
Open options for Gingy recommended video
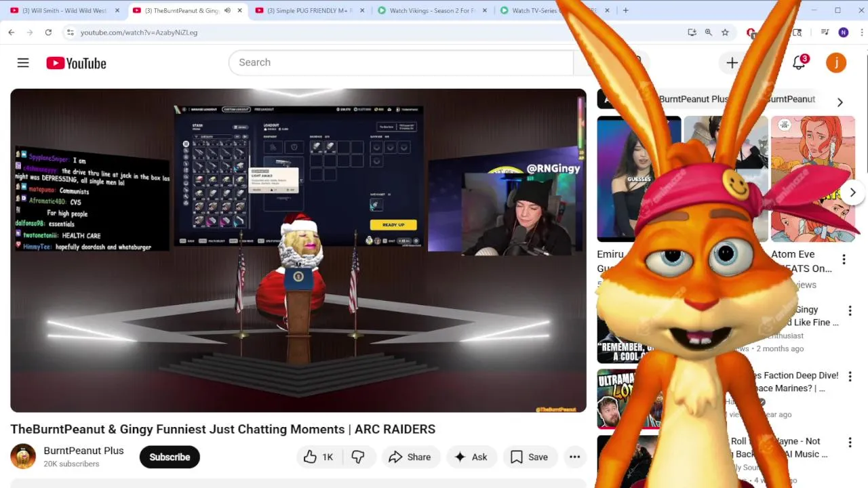pyautogui.click(x=850, y=310)
